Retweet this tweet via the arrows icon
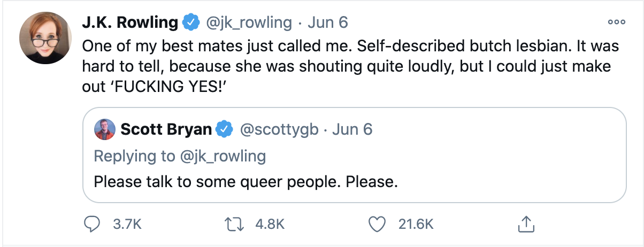644x247 pixels. [235, 224]
